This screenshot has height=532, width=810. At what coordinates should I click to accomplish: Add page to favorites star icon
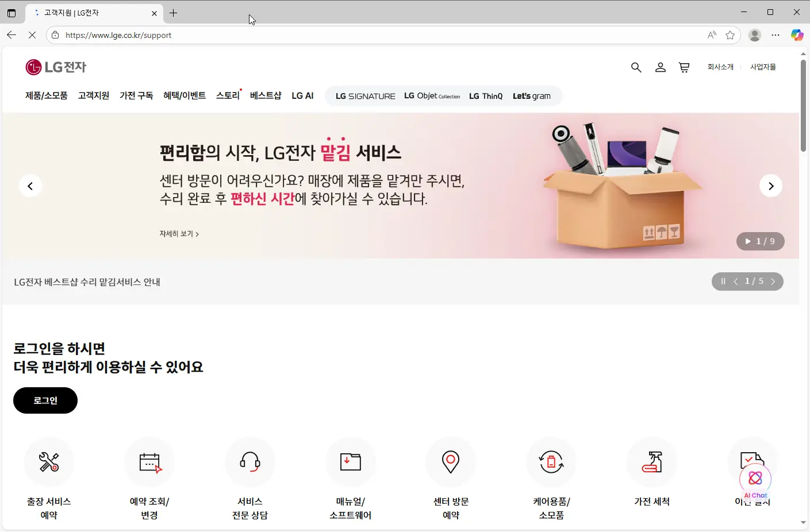pyautogui.click(x=730, y=35)
